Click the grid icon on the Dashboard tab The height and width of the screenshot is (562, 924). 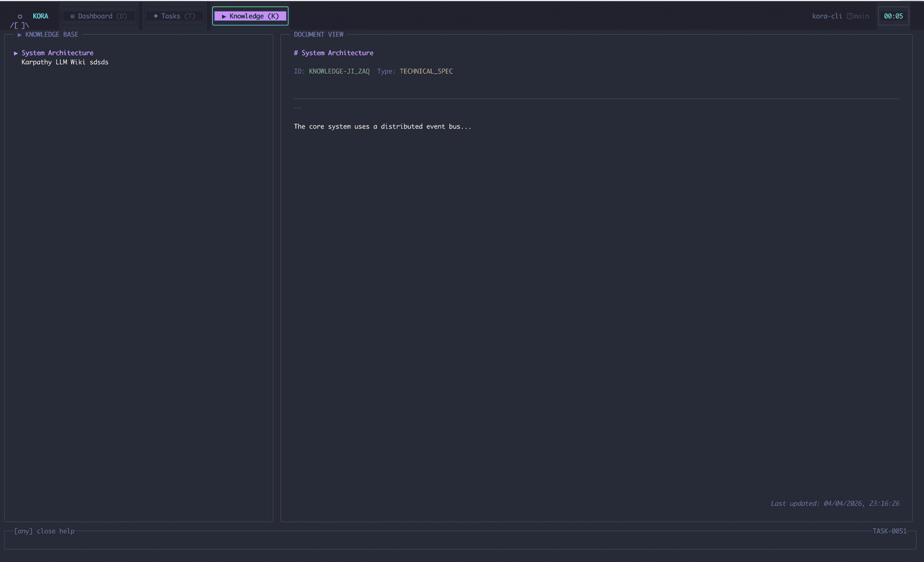[x=72, y=16]
